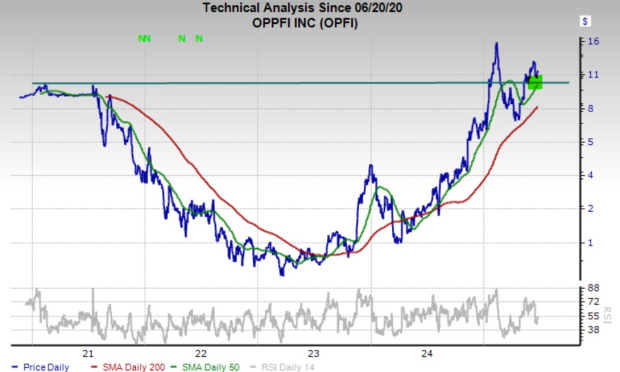Image resolution: width=620 pixels, height=372 pixels.
Task: Click the 11 price axis label
Action: [x=593, y=75]
